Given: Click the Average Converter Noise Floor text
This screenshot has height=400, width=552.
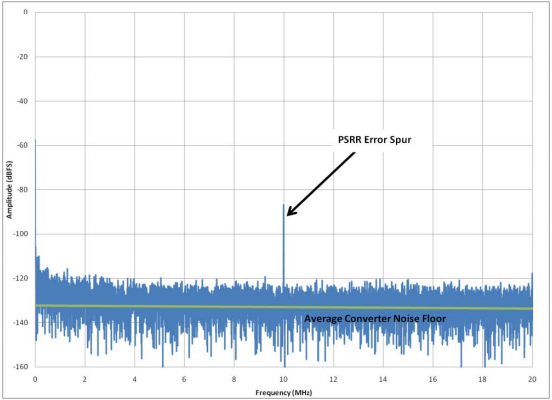Looking at the screenshot, I should (x=375, y=319).
